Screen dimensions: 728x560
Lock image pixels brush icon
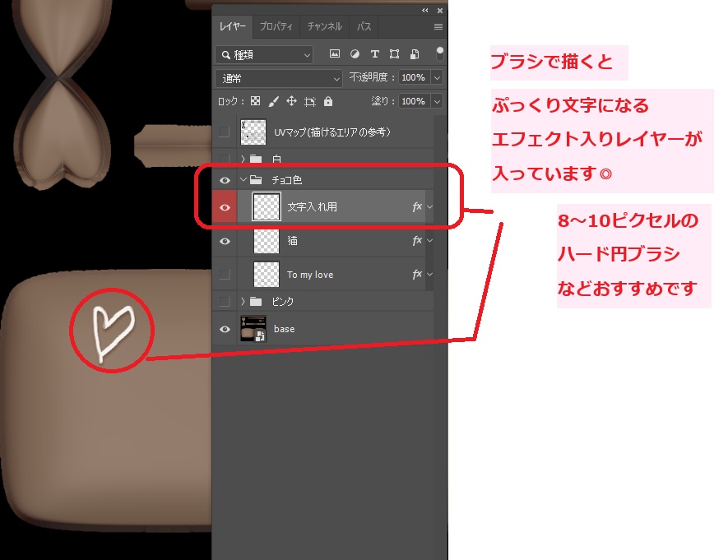click(273, 101)
